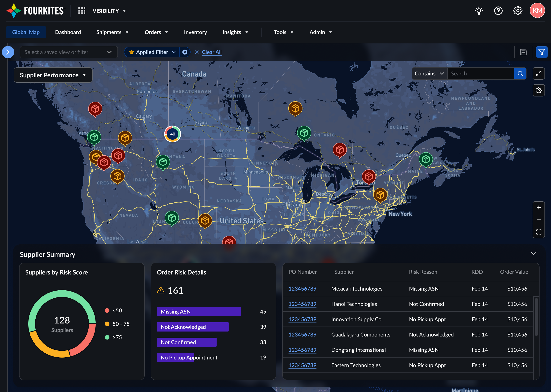The width and height of the screenshot is (551, 392).
Task: Click the Missing ASN bar
Action: tap(199, 312)
